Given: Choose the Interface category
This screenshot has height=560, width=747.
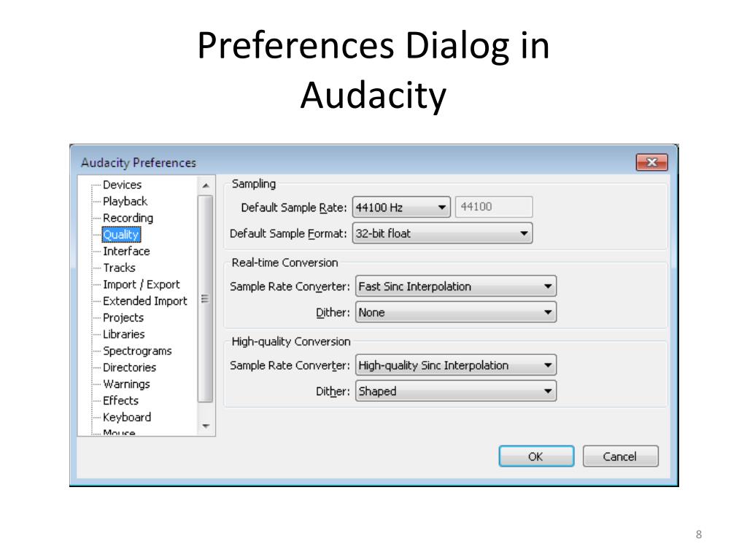Looking at the screenshot, I should (126, 251).
